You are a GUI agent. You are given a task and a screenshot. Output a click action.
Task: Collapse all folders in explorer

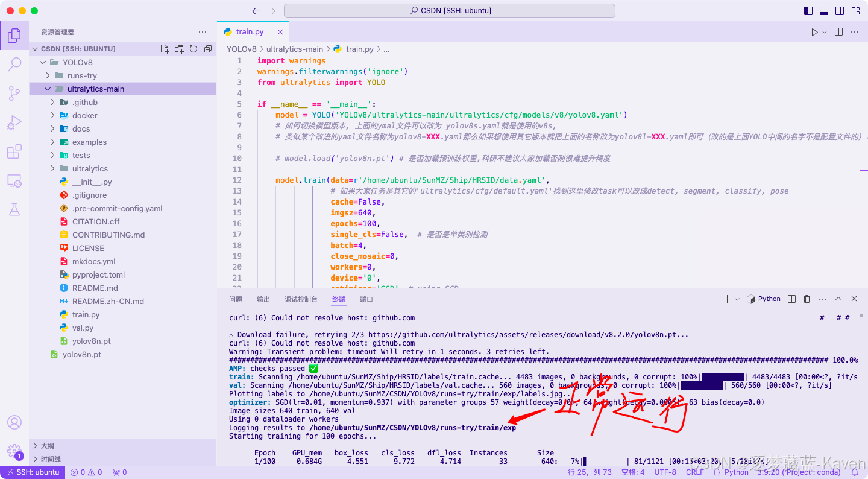coord(208,49)
